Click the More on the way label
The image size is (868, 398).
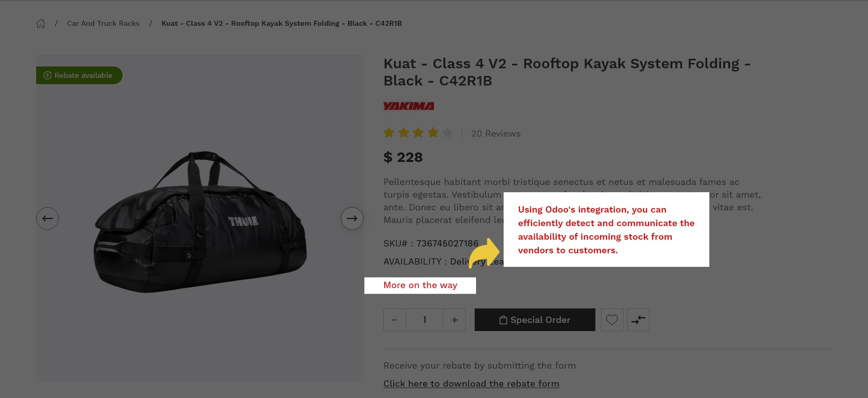click(x=420, y=285)
